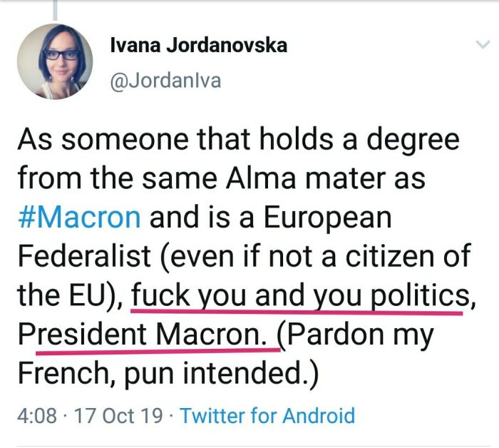Click the @JordanIva handle

165,81
